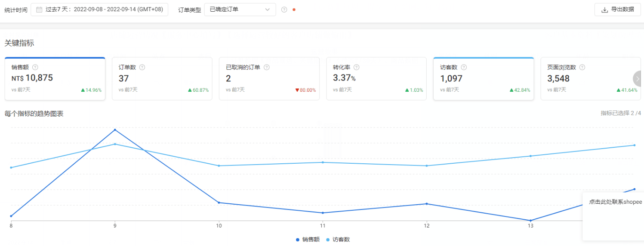Click help icon next to 转化率
The width and height of the screenshot is (644, 246).
(357, 67)
